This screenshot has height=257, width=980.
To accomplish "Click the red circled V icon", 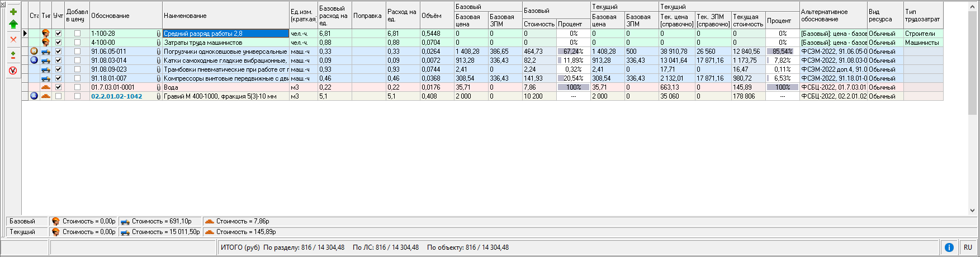I will [13, 71].
